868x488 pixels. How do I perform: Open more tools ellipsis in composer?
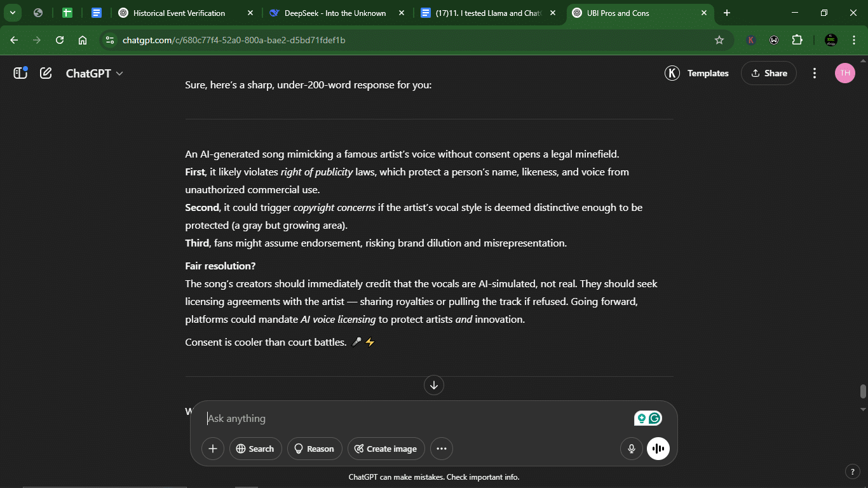(442, 449)
